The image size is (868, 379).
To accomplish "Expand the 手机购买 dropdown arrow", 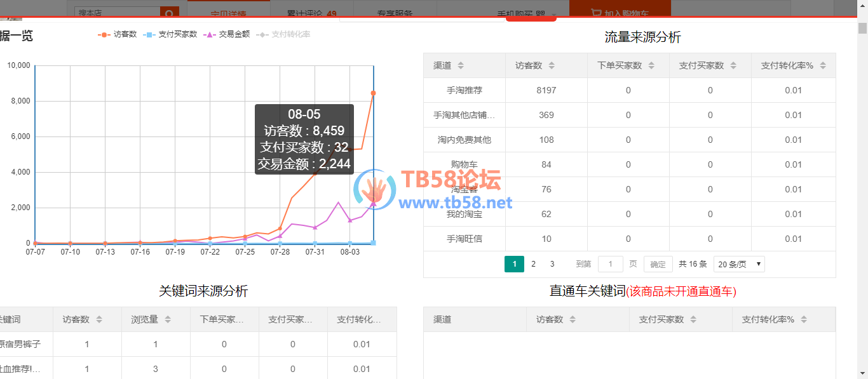I will pyautogui.click(x=553, y=15).
